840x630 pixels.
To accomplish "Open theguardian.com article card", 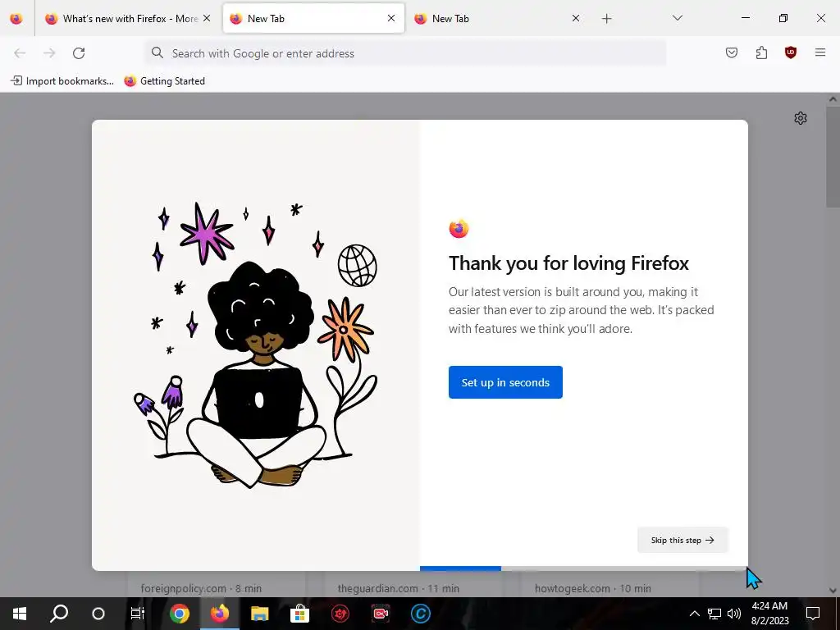I will pyautogui.click(x=413, y=584).
